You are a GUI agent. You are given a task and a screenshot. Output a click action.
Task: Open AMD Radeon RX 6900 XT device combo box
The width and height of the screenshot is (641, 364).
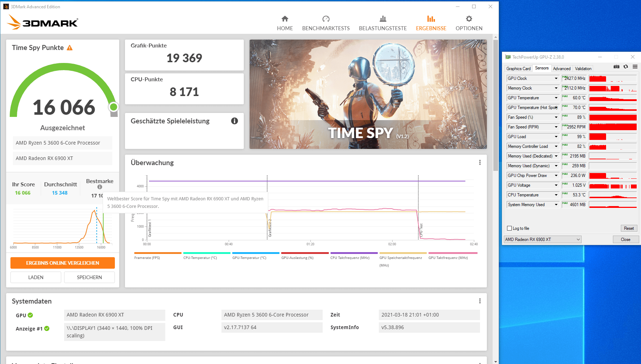coord(542,240)
